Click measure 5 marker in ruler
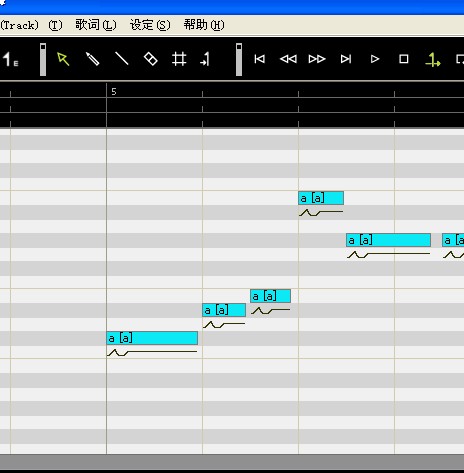 click(x=114, y=92)
